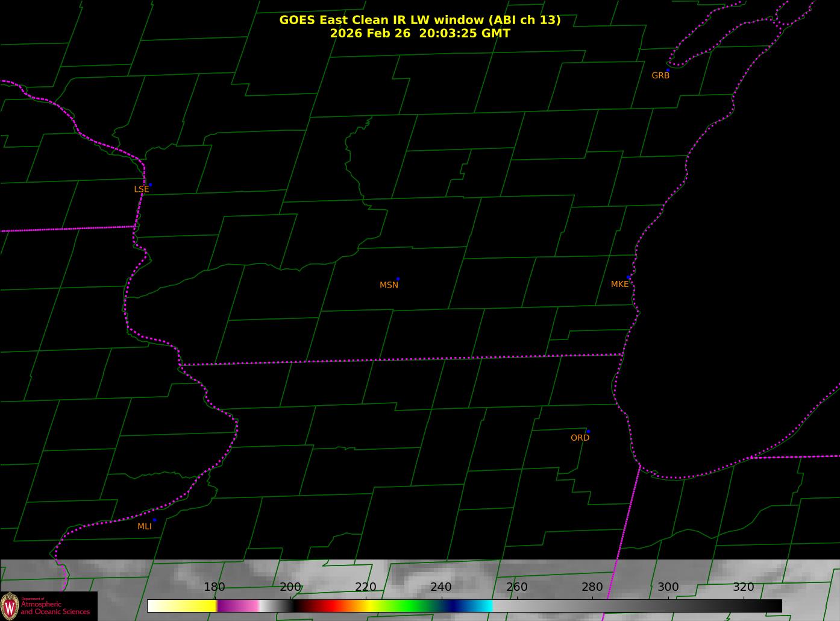Click the GOES East Clean IR title
Image resolution: width=840 pixels, height=621 pixels.
(419, 20)
